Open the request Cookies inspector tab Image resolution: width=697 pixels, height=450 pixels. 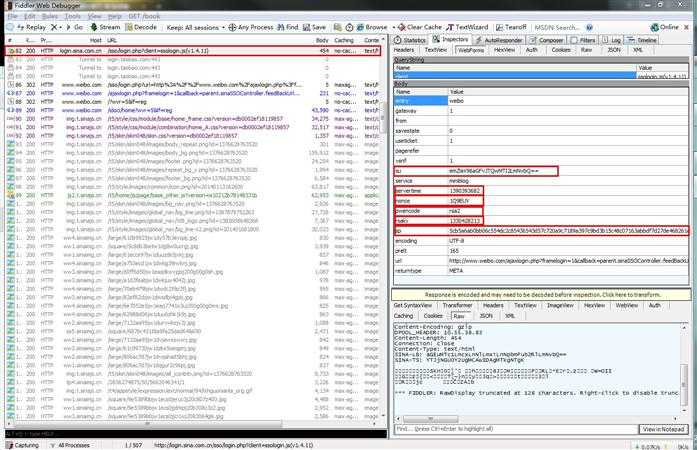pyautogui.click(x=561, y=50)
